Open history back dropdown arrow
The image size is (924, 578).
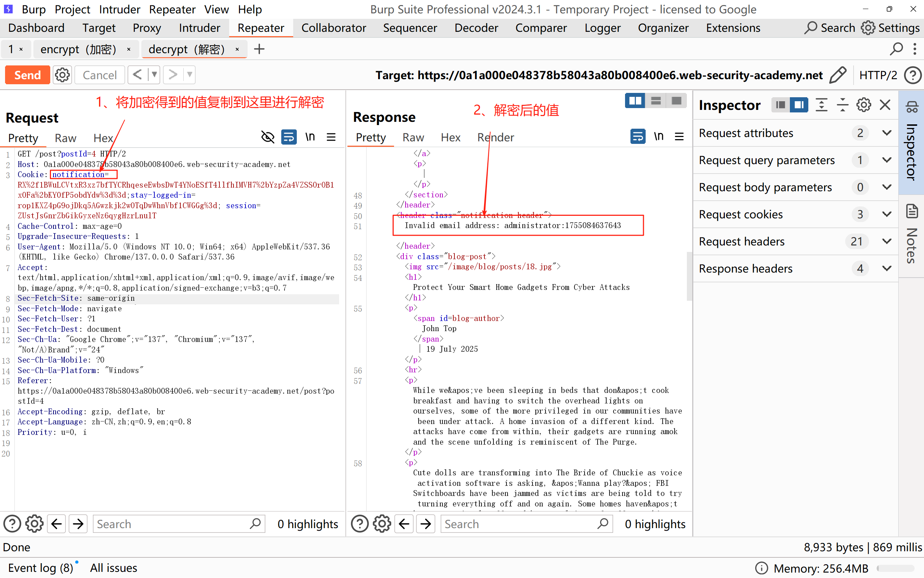click(x=154, y=75)
